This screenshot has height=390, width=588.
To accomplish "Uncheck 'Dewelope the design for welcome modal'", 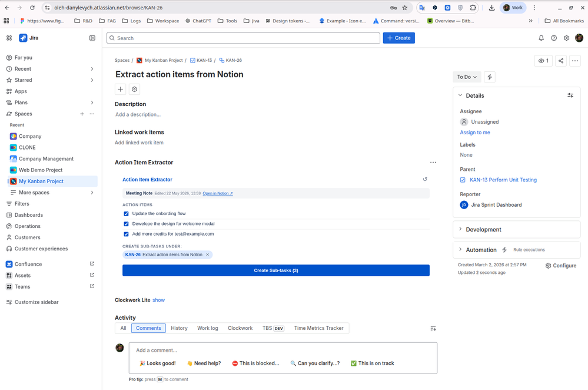I will pos(126,224).
